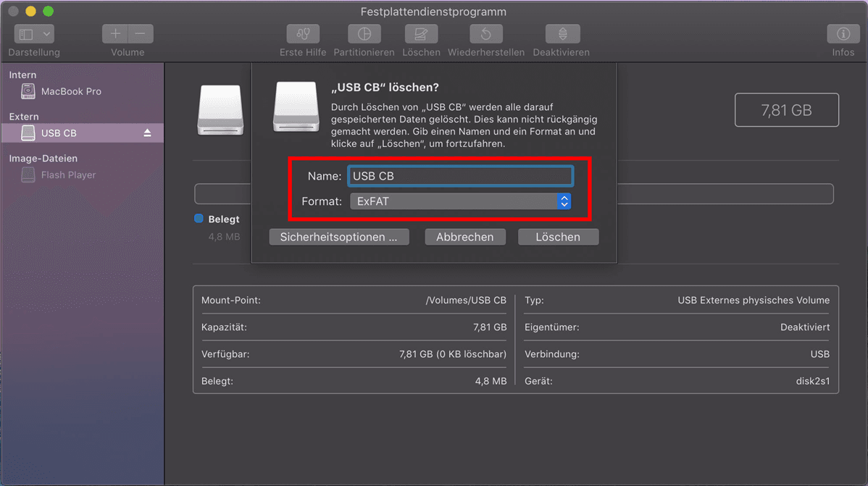Image resolution: width=868 pixels, height=486 pixels.
Task: Show the Infos panel
Action: (x=843, y=34)
